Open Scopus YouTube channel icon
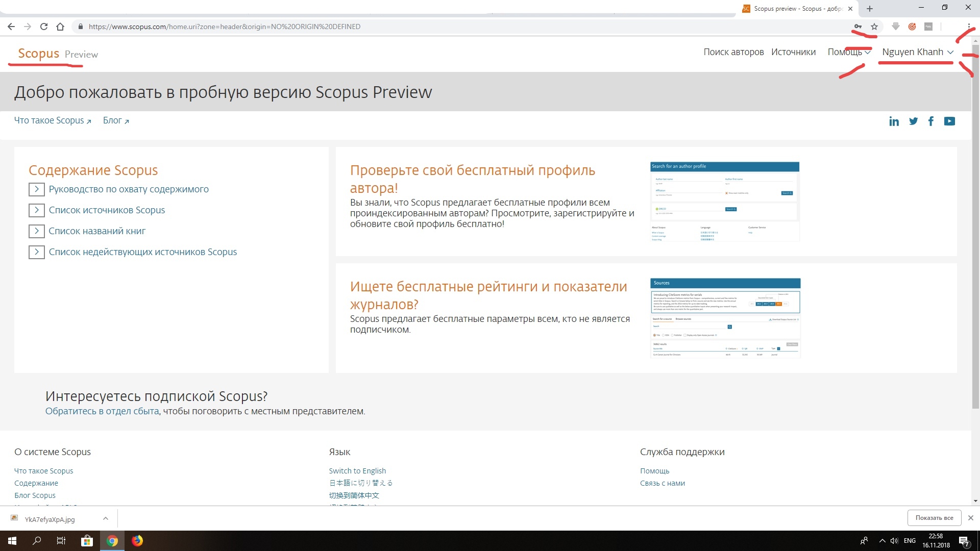 coord(949,121)
